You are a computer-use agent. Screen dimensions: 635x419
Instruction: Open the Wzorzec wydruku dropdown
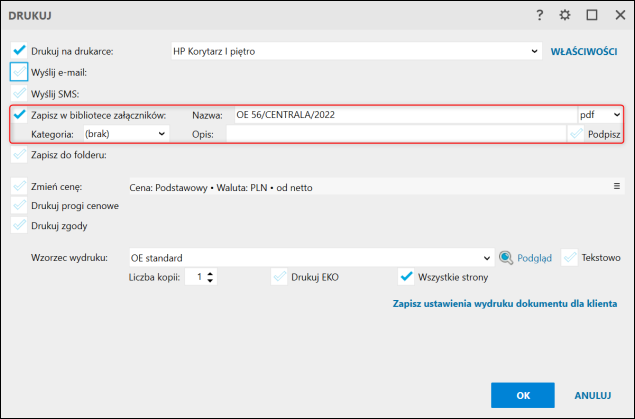coord(487,257)
